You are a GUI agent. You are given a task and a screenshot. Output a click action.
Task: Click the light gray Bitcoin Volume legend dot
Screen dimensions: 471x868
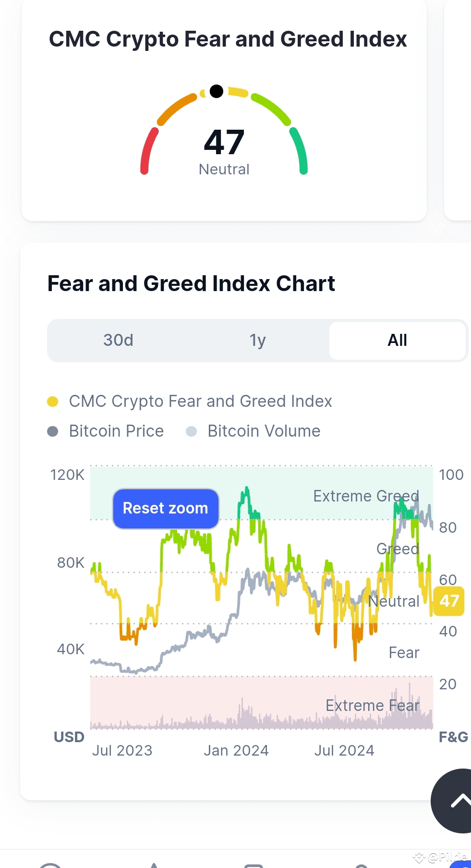[191, 431]
